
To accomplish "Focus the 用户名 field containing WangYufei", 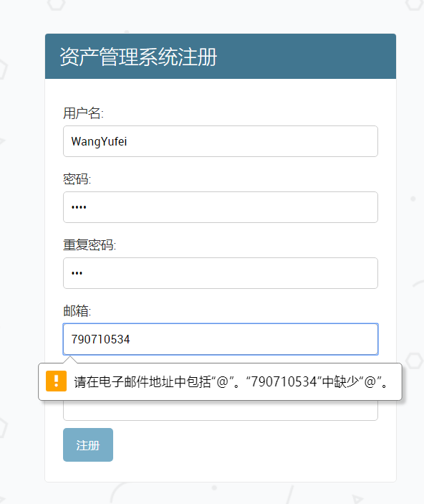I will pos(221,141).
